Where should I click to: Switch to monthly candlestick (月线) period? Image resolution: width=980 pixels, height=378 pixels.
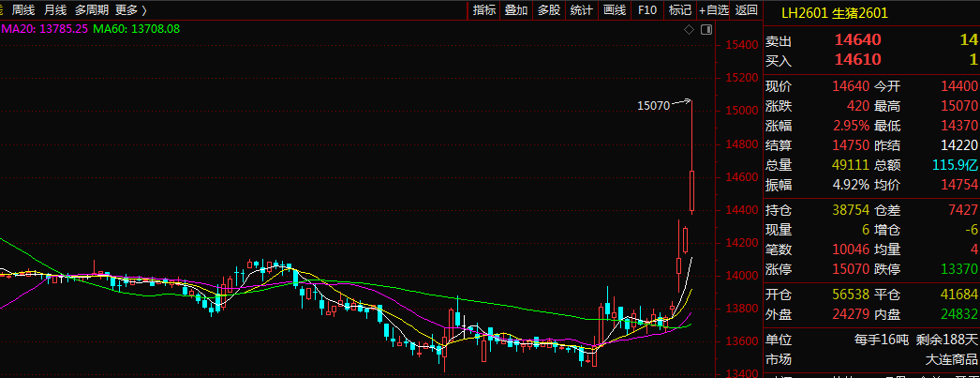55,10
